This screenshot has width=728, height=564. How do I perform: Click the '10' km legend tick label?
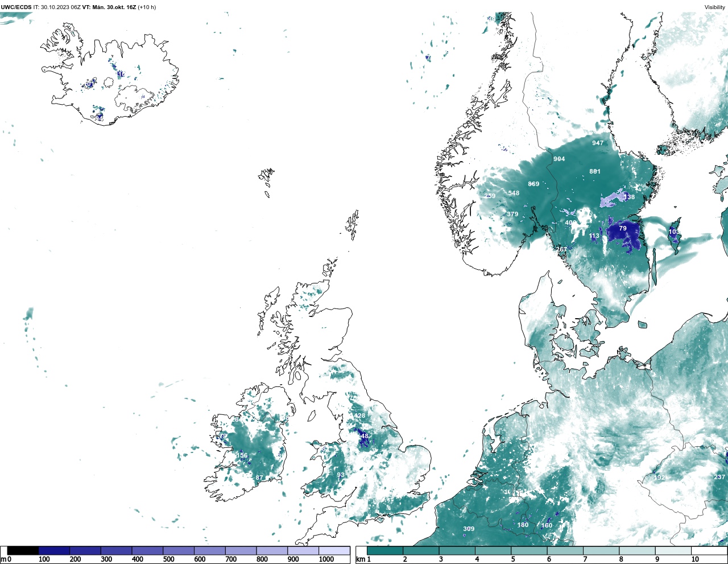click(695, 559)
